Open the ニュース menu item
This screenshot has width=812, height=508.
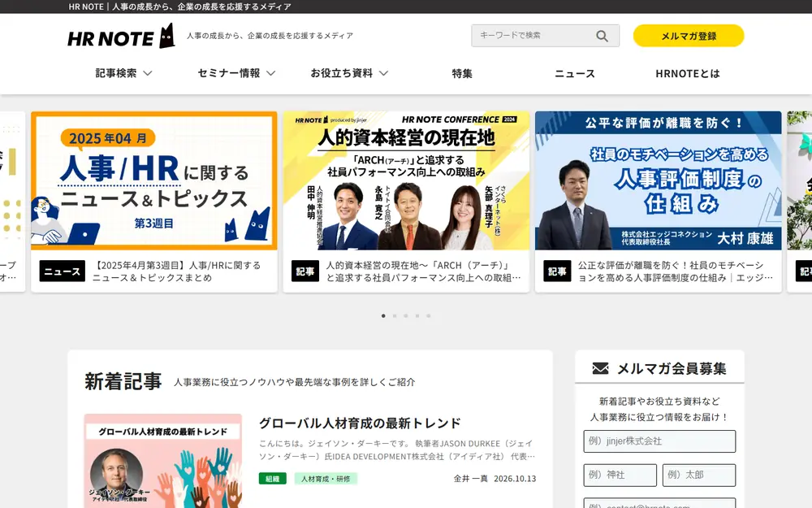[x=575, y=74]
